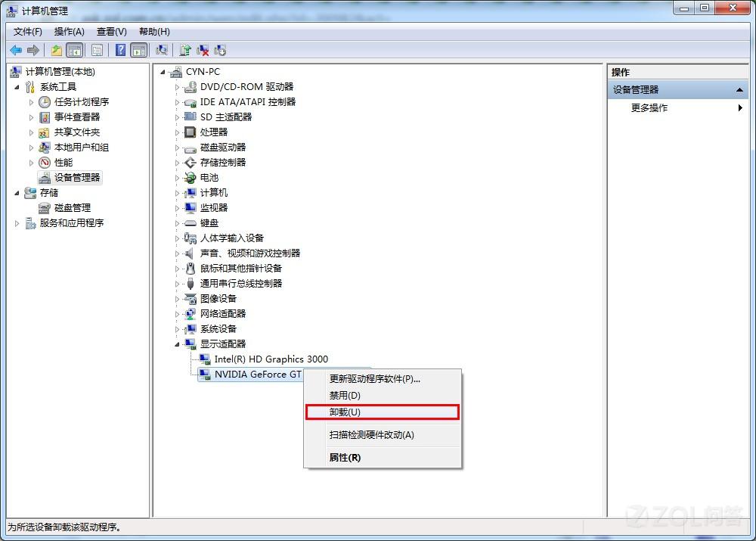Click the IDE ATA/ATAPI 控制器 icon
Image resolution: width=756 pixels, height=541 pixels.
[191, 102]
